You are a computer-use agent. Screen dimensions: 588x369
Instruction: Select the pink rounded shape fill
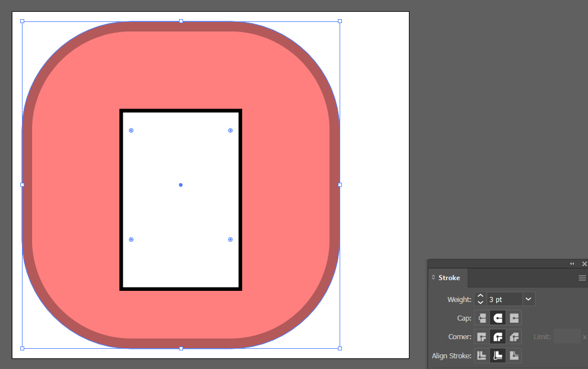click(181, 71)
